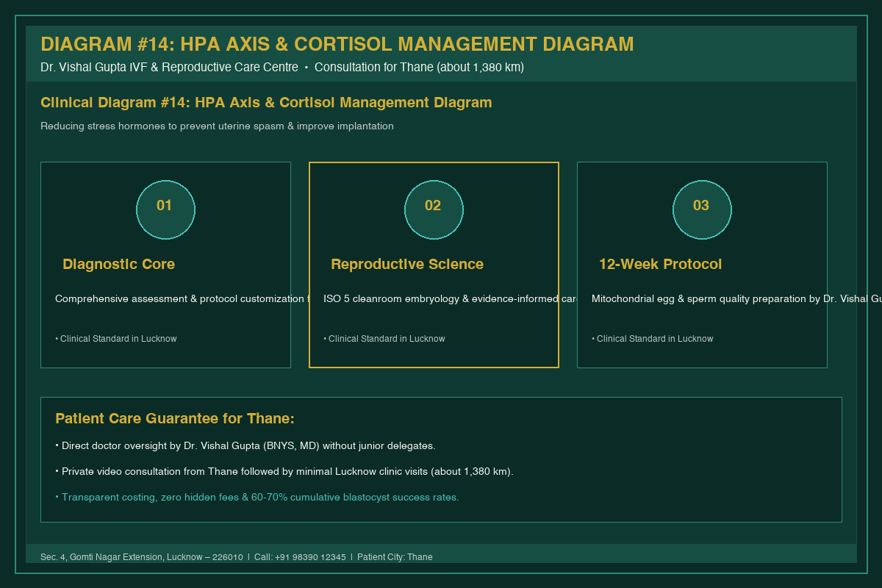Click the 02 step circle
882x588 pixels.
click(x=434, y=209)
